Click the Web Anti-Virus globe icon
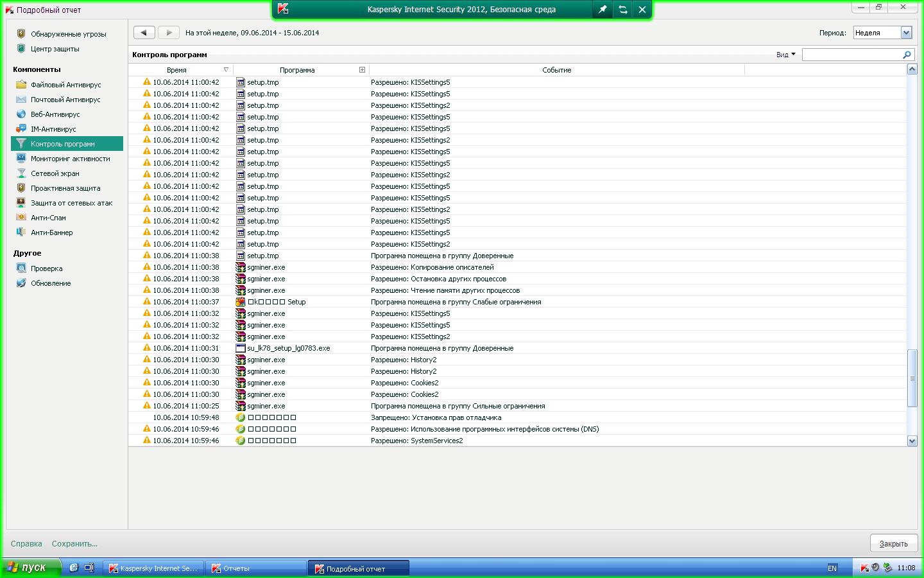This screenshot has width=924, height=578. pyautogui.click(x=21, y=114)
